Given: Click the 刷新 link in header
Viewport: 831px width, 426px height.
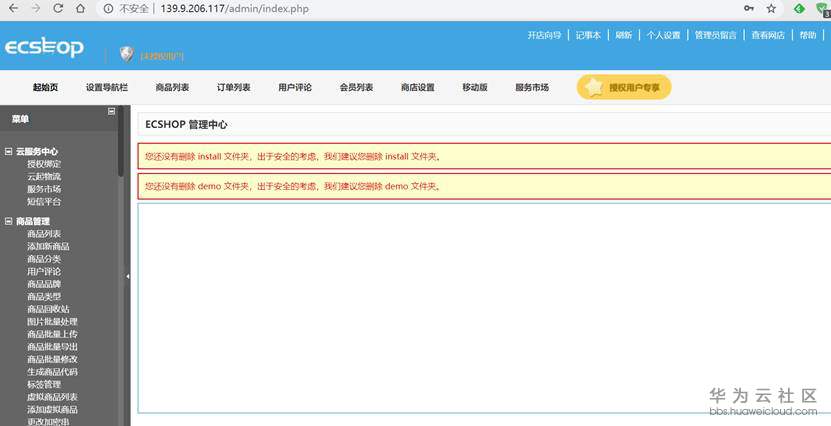Looking at the screenshot, I should 623,35.
